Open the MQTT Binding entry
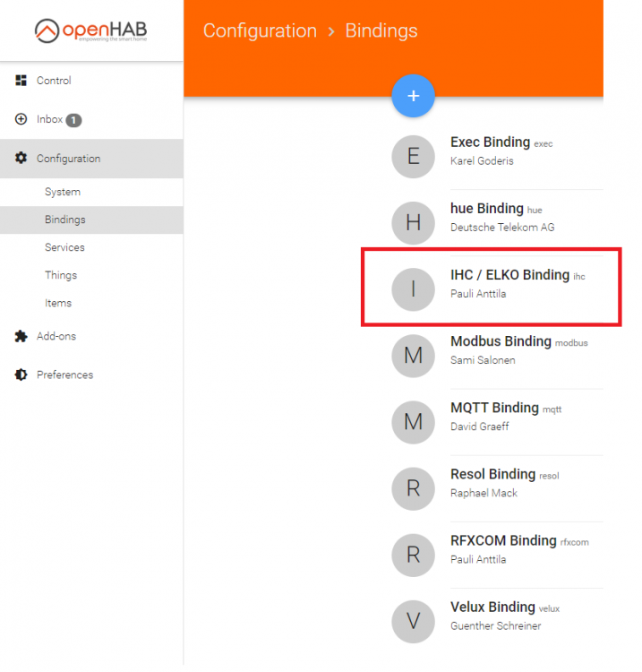The image size is (642, 672). [x=494, y=408]
